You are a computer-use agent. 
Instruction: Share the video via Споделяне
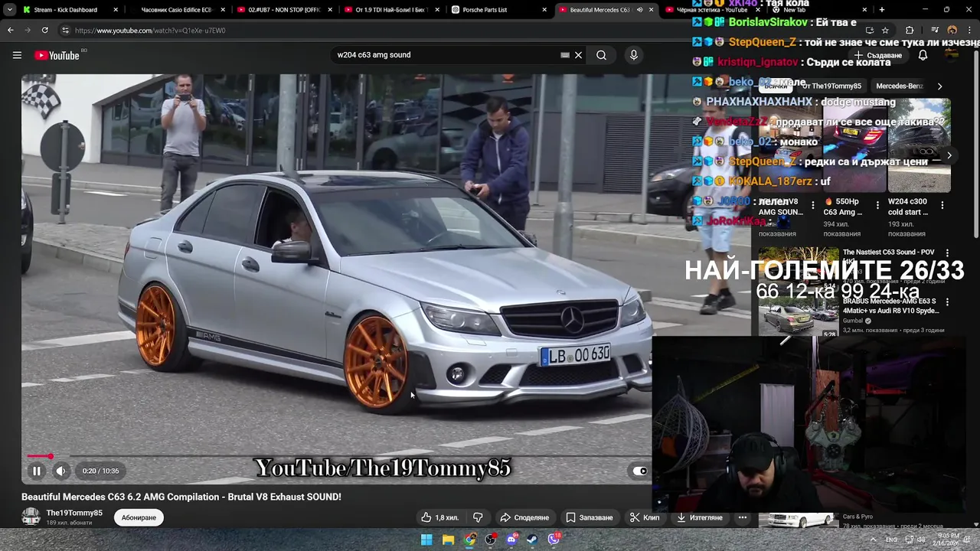click(x=524, y=518)
